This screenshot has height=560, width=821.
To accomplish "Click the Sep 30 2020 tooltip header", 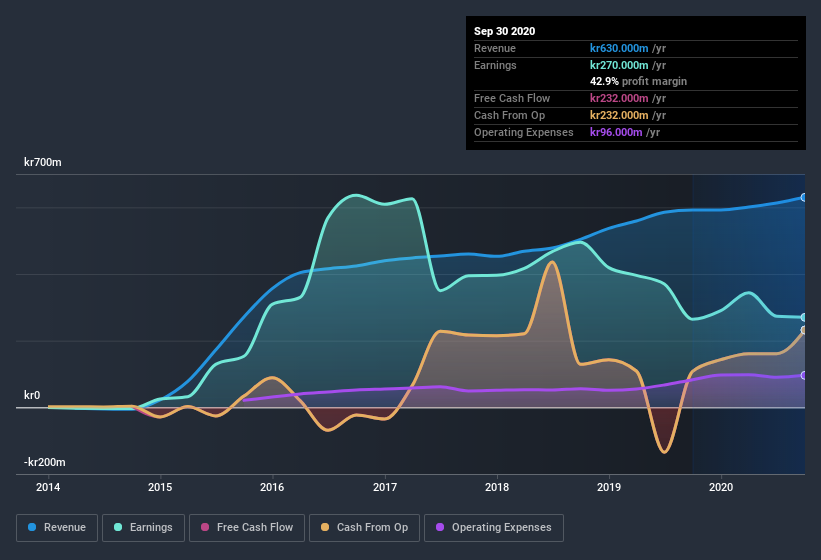I will pyautogui.click(x=504, y=31).
